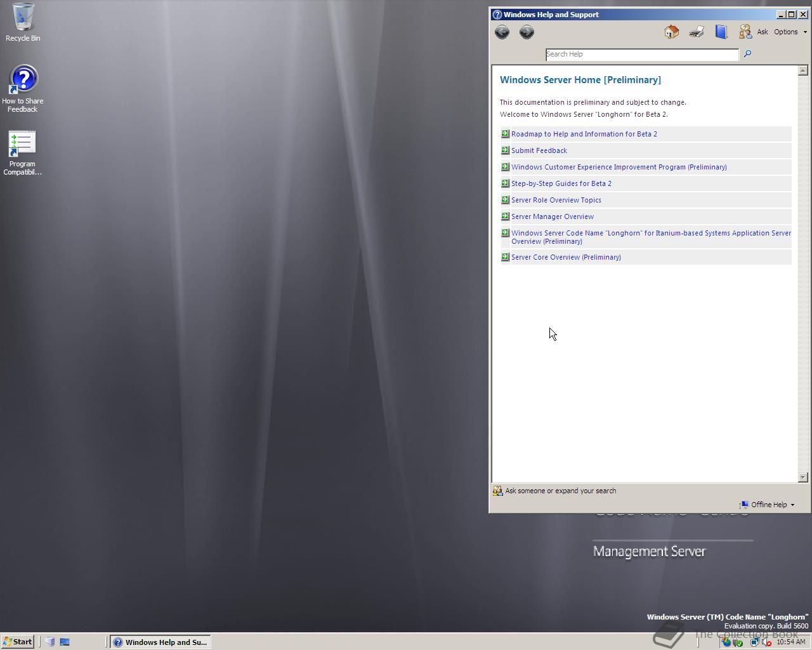This screenshot has height=650, width=812.
Task: Click the Windows Update tray icon
Action: pyautogui.click(x=726, y=642)
